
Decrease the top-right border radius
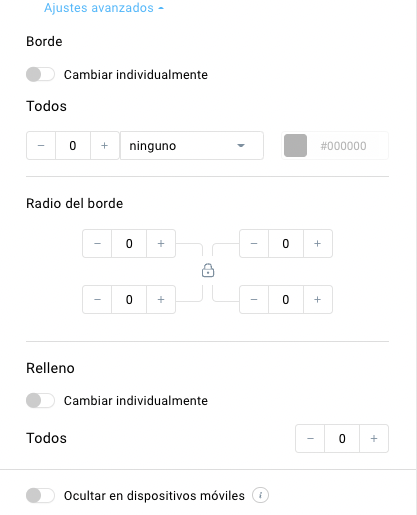[254, 244]
